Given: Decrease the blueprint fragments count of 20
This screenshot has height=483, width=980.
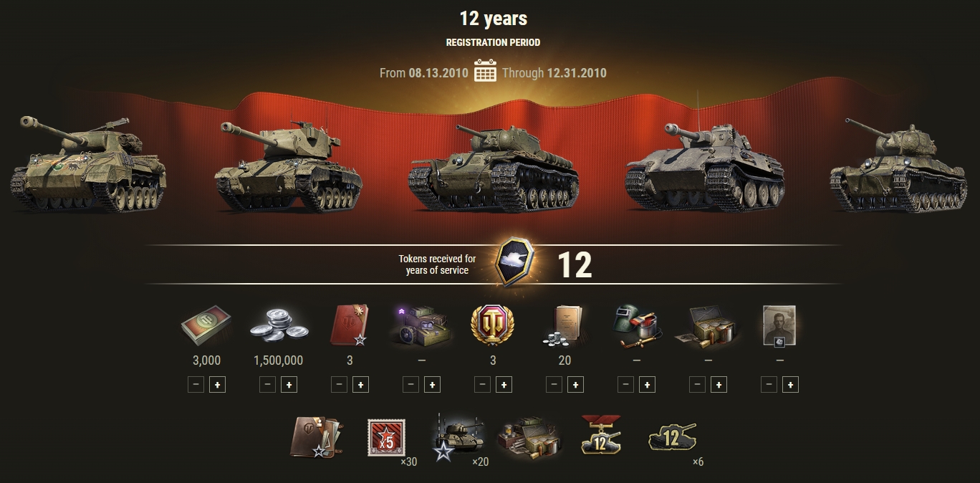Looking at the screenshot, I should tap(554, 385).
